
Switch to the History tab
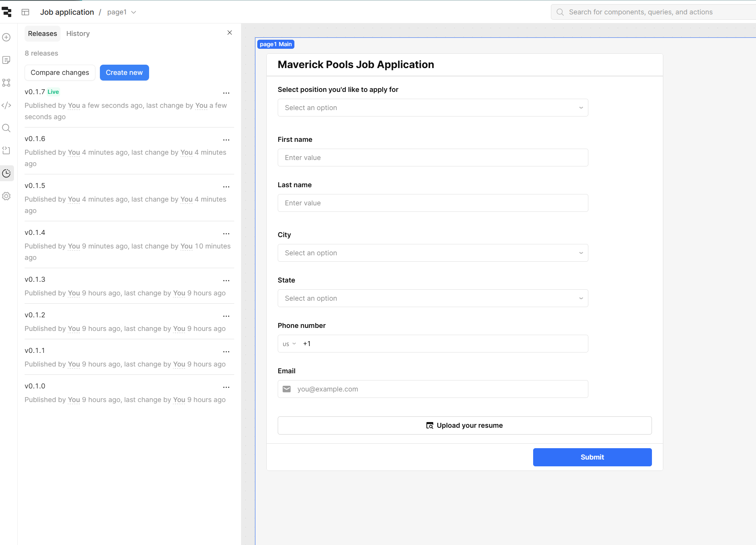tap(78, 34)
